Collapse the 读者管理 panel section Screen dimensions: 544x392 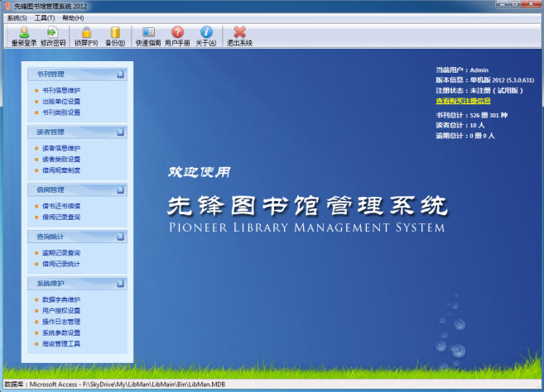[x=120, y=132]
